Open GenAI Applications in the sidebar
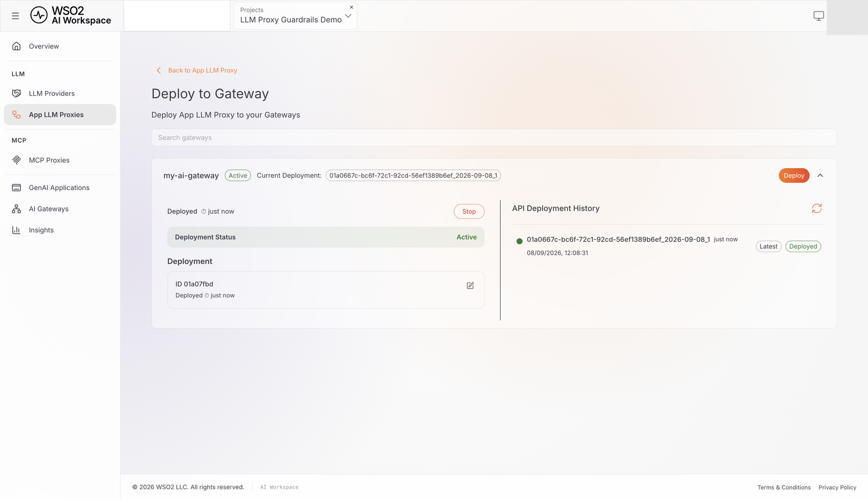Screen dimensions: 868x500 60,188
